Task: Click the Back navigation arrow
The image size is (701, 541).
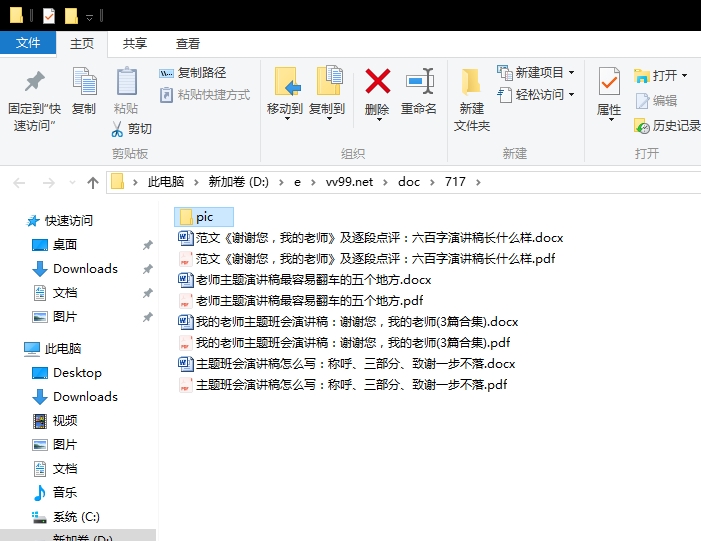Action: tap(19, 182)
